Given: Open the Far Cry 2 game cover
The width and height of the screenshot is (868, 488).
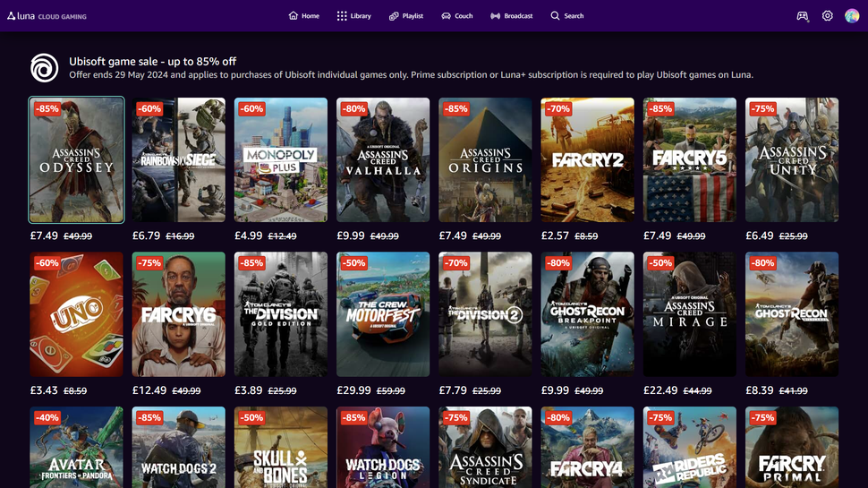Looking at the screenshot, I should (587, 160).
